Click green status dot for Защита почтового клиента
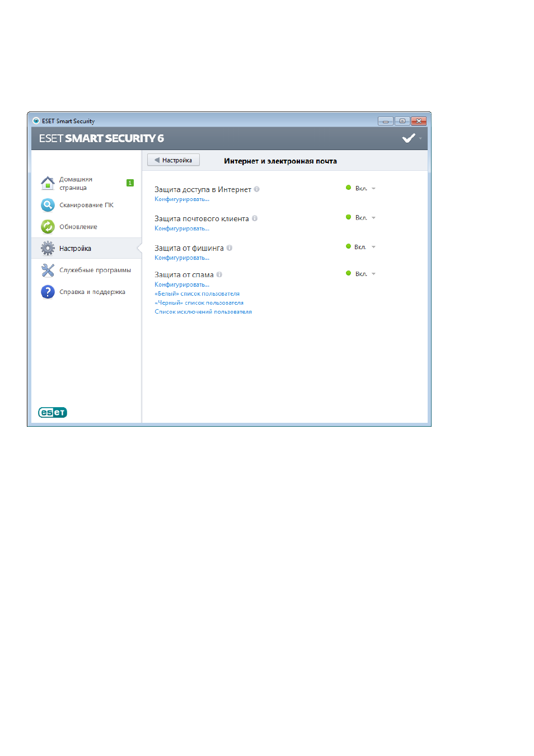 (348, 217)
